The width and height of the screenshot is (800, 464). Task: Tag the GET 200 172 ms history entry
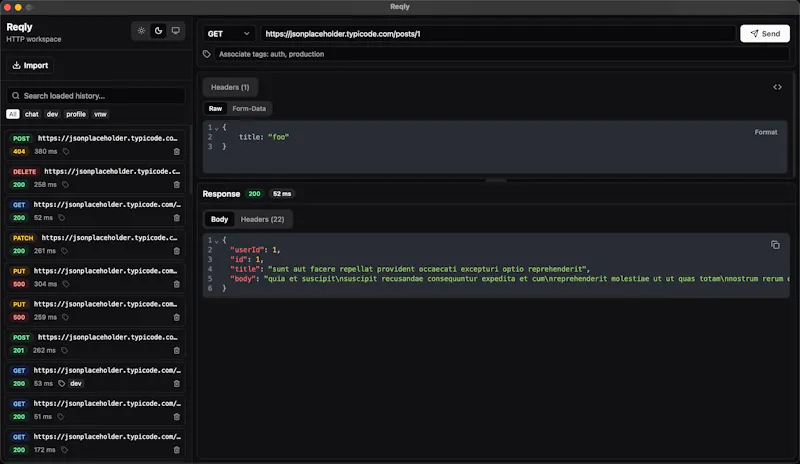click(64, 450)
